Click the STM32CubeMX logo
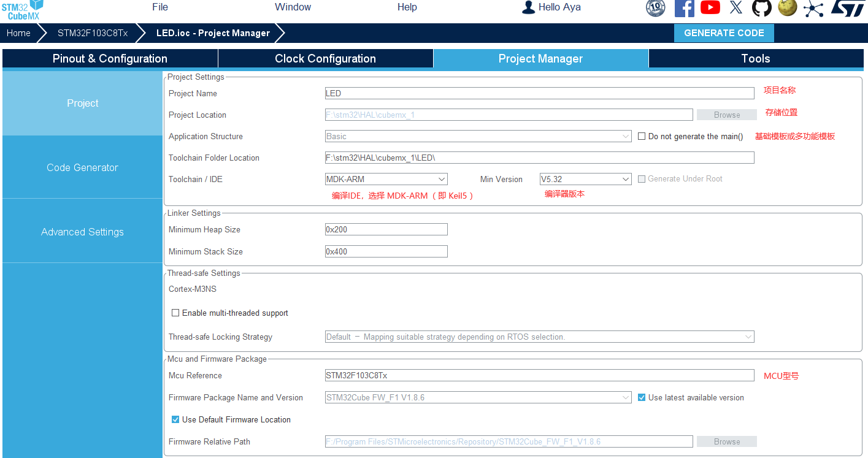The height and width of the screenshot is (458, 868). (22, 10)
